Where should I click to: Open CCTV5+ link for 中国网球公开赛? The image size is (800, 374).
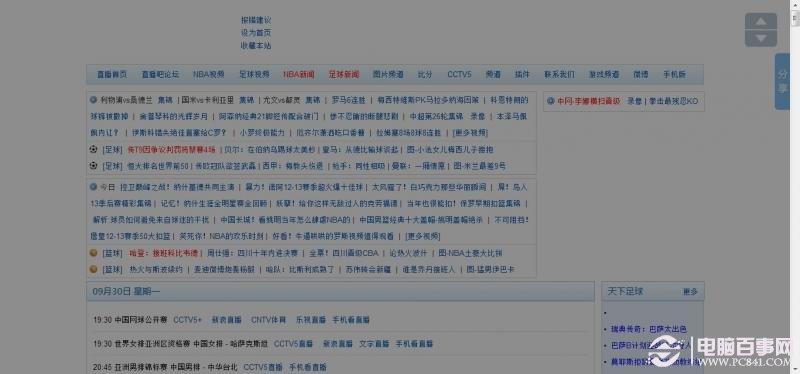[x=187, y=320]
